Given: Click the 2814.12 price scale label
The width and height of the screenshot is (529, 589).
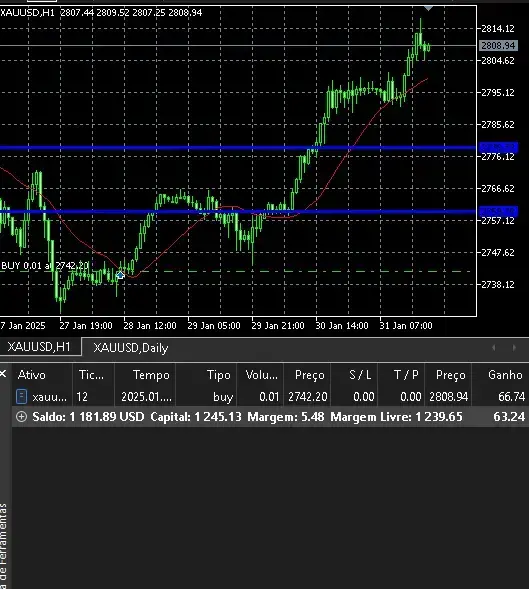Looking at the screenshot, I should coord(498,29).
